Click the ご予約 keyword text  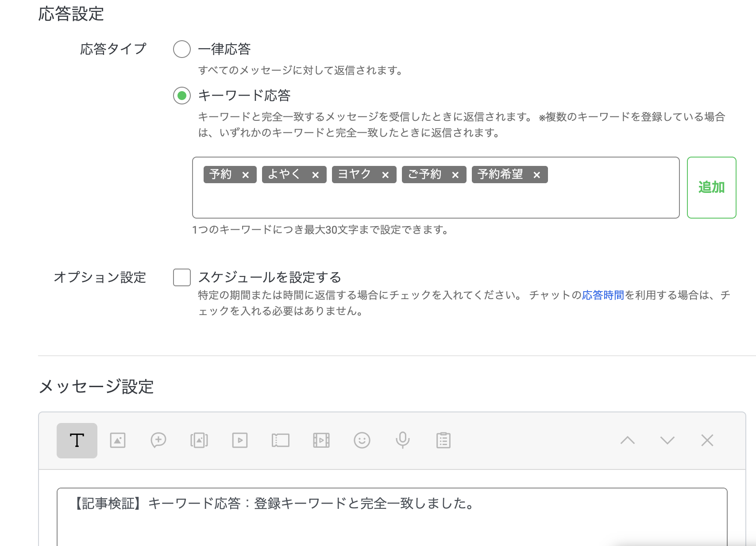click(x=424, y=174)
